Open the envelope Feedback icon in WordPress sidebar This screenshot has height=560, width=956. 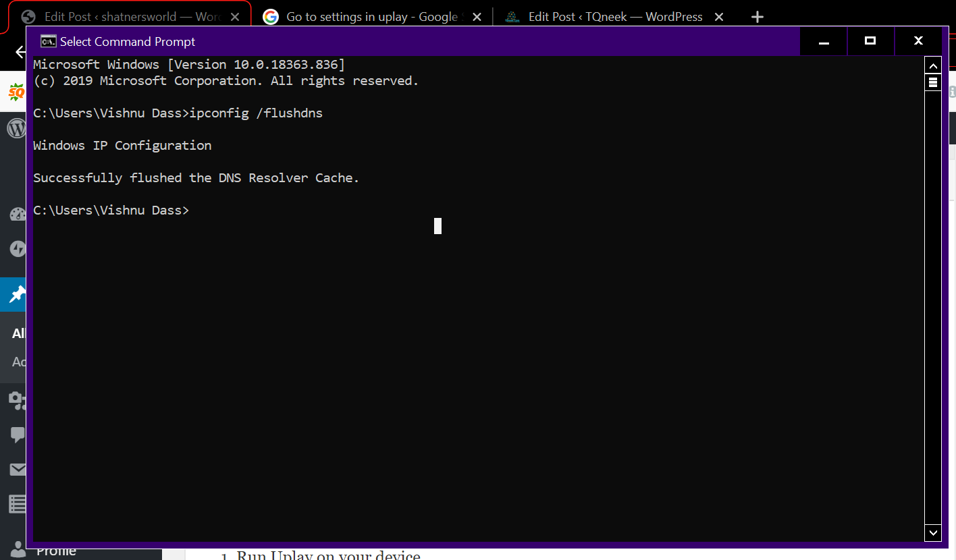coord(18,470)
